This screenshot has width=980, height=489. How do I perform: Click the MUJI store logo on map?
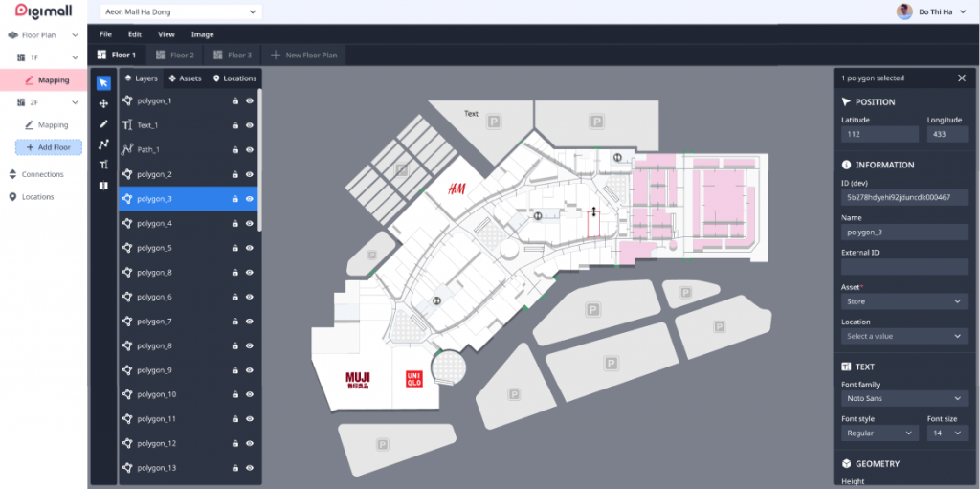click(358, 378)
